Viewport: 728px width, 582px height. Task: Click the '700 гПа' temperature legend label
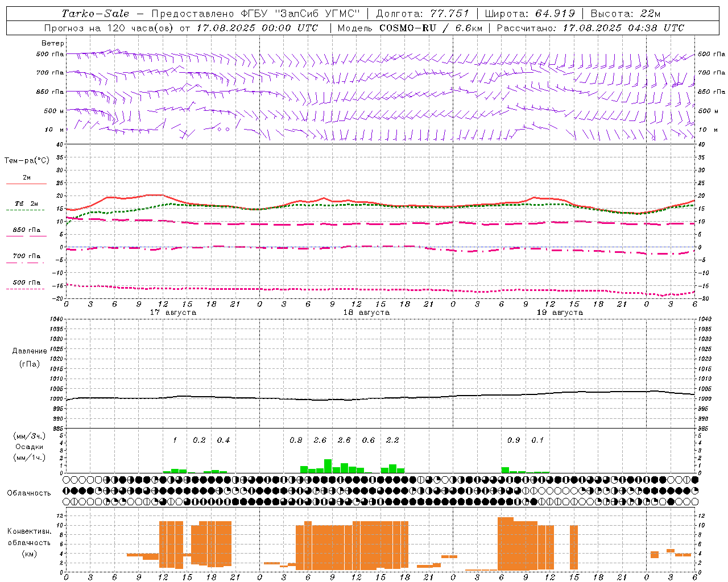[x=26, y=256]
